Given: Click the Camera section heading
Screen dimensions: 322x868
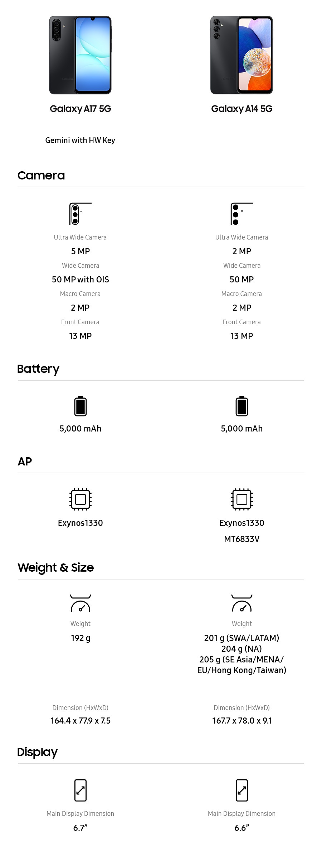Looking at the screenshot, I should [41, 176].
